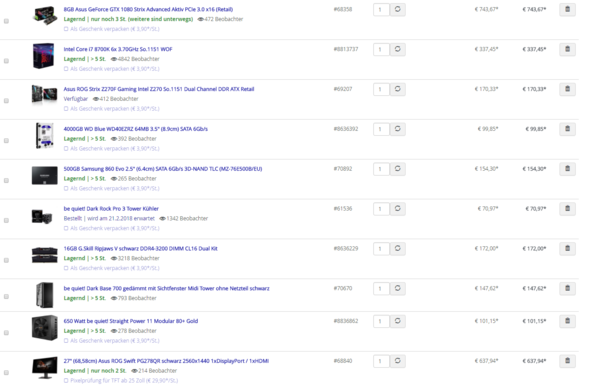The width and height of the screenshot is (590, 391).
Task: Delete the Asus ROG Strix Z270F mainboard
Action: [x=567, y=89]
